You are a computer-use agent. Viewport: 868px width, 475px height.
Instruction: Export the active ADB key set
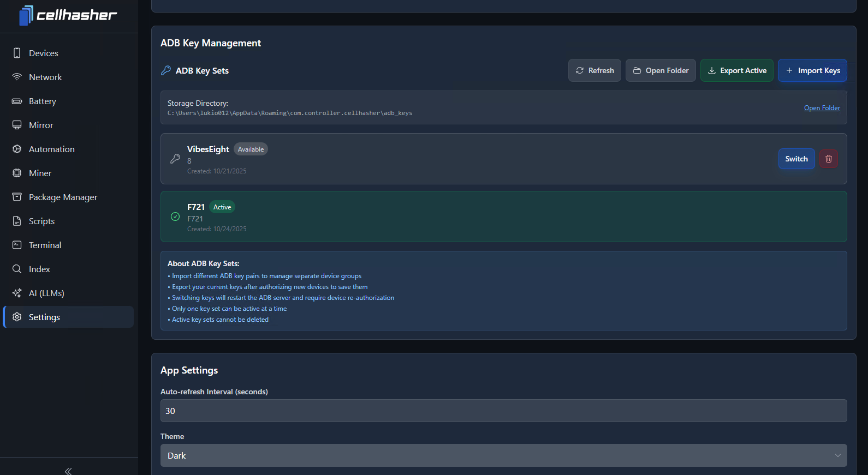(x=736, y=70)
